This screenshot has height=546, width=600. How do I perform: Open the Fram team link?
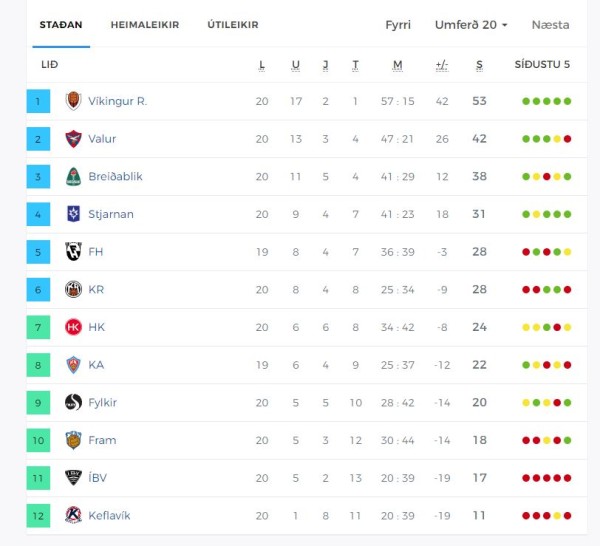click(102, 440)
